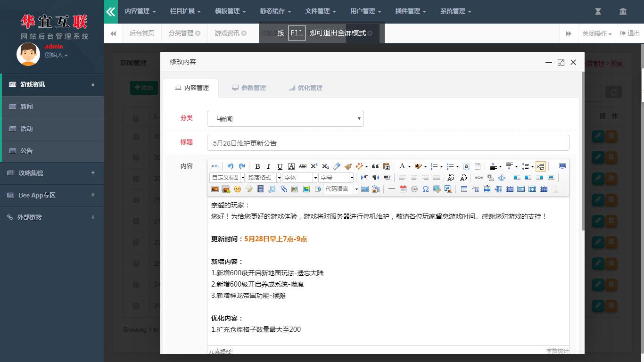Switch to the 优化管理 tab

pyautogui.click(x=305, y=88)
